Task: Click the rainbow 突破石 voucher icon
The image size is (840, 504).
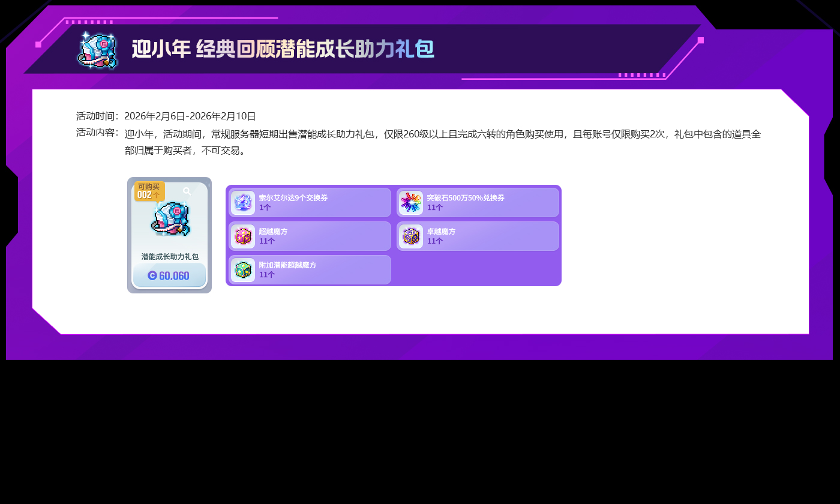Action: tap(411, 203)
